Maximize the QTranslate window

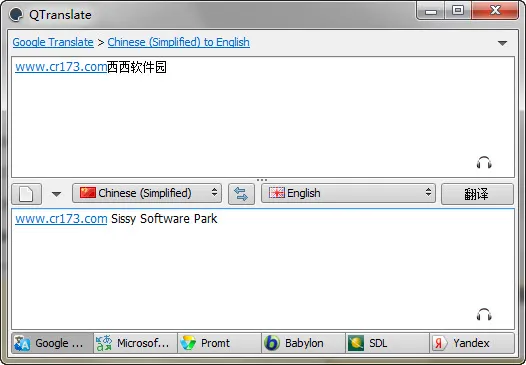458,11
